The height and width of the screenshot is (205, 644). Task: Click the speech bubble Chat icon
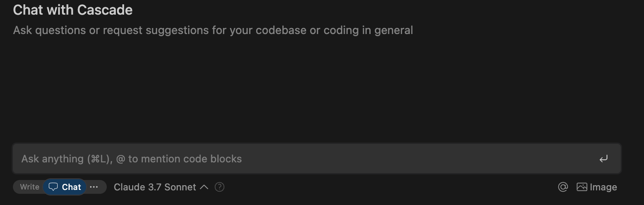(x=53, y=187)
